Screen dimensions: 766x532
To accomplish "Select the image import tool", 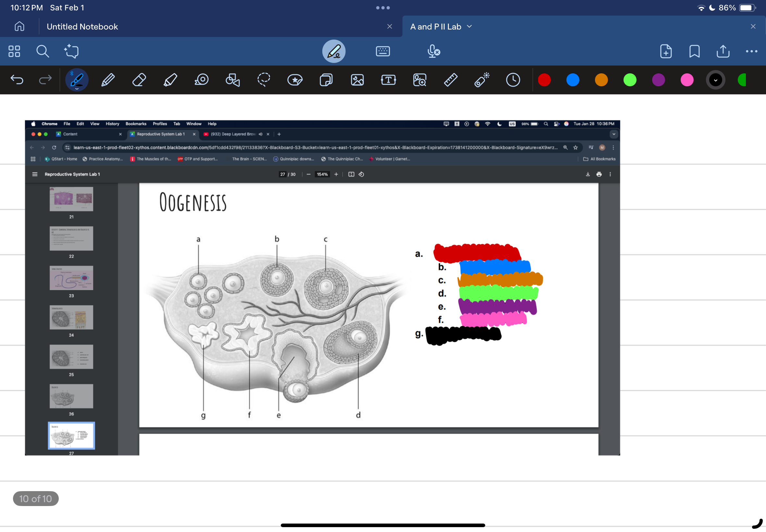I will pyautogui.click(x=358, y=80).
